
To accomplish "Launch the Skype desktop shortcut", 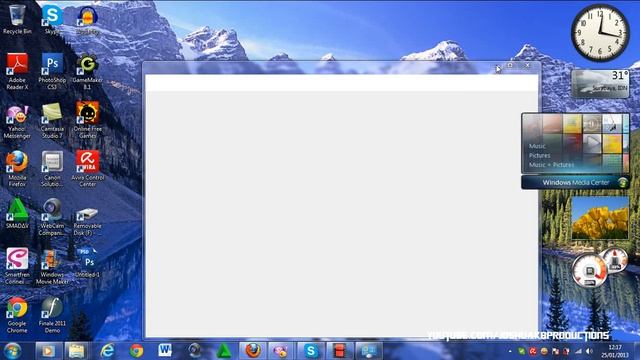I will (52, 19).
